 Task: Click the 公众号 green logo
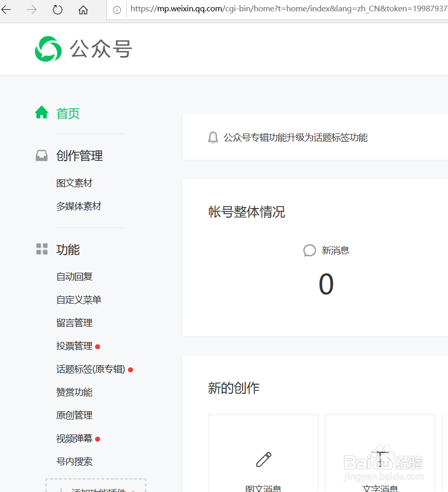(48, 49)
